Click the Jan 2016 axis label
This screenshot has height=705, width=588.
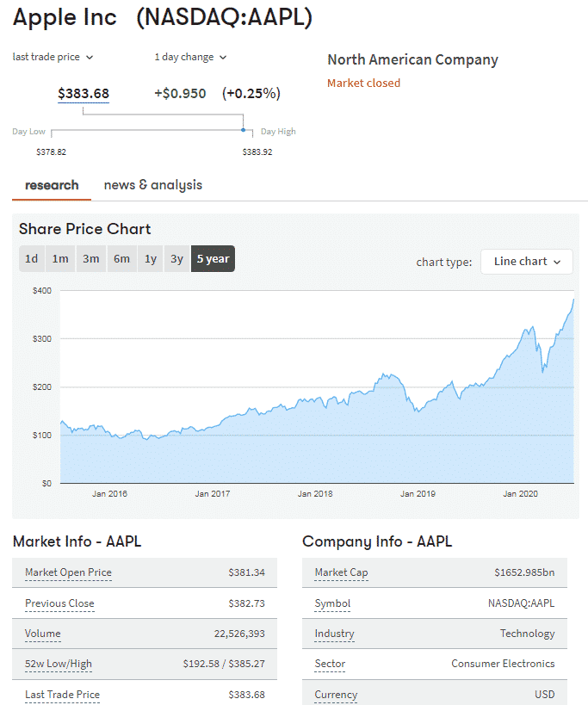(109, 494)
